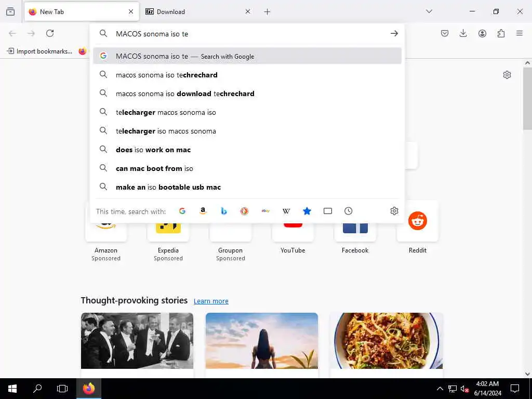The width and height of the screenshot is (532, 399).
Task: Open the noodle bowl story thumbnail
Action: click(386, 341)
